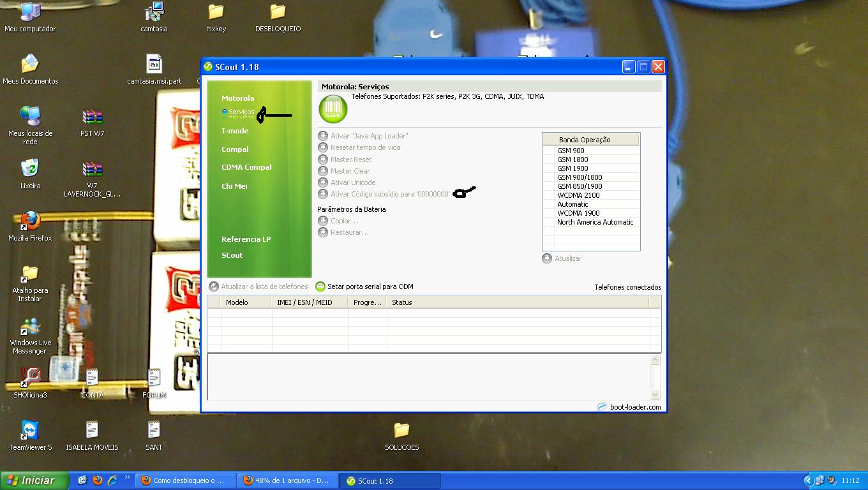Open the CDMA Compal section in sidebar

pos(246,167)
